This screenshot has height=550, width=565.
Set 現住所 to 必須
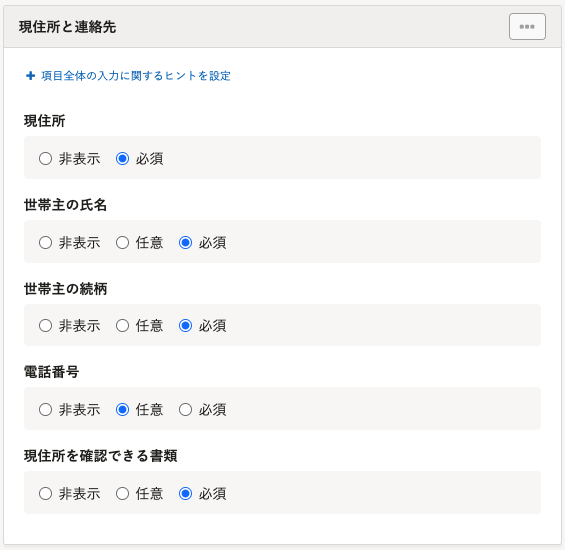(x=123, y=159)
